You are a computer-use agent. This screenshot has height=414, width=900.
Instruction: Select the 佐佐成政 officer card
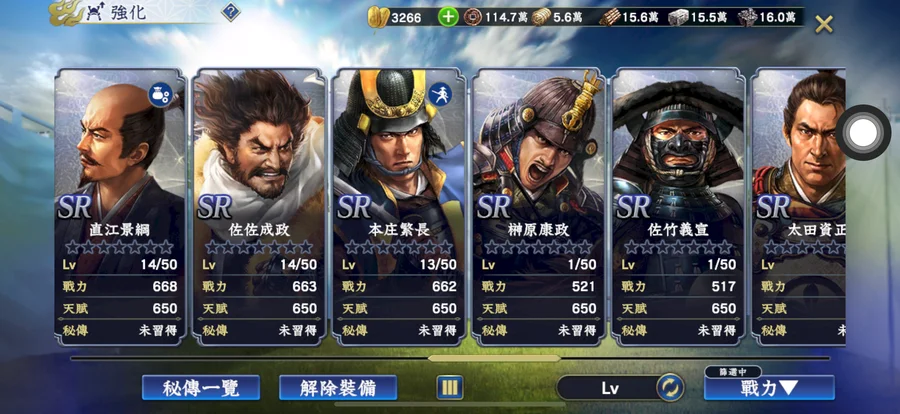click(259, 207)
